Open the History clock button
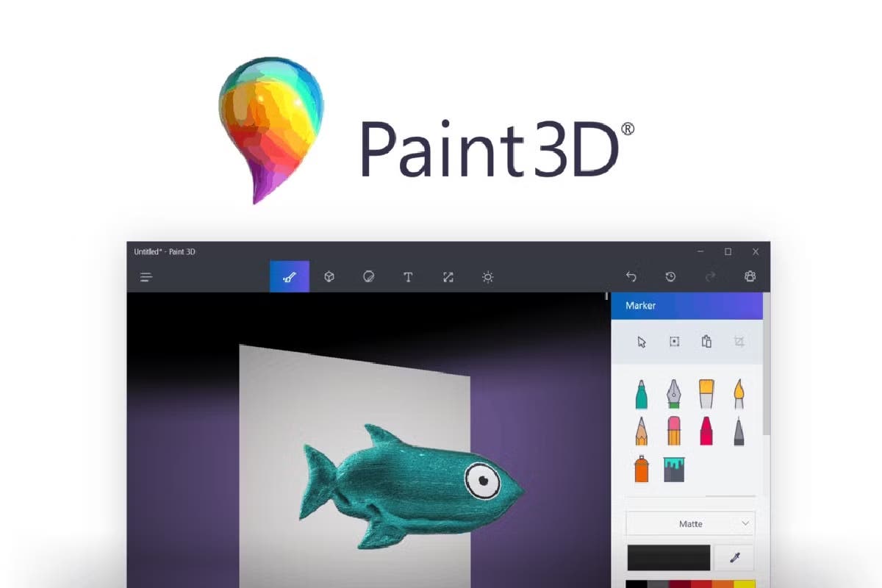This screenshot has height=588, width=882. [670, 277]
